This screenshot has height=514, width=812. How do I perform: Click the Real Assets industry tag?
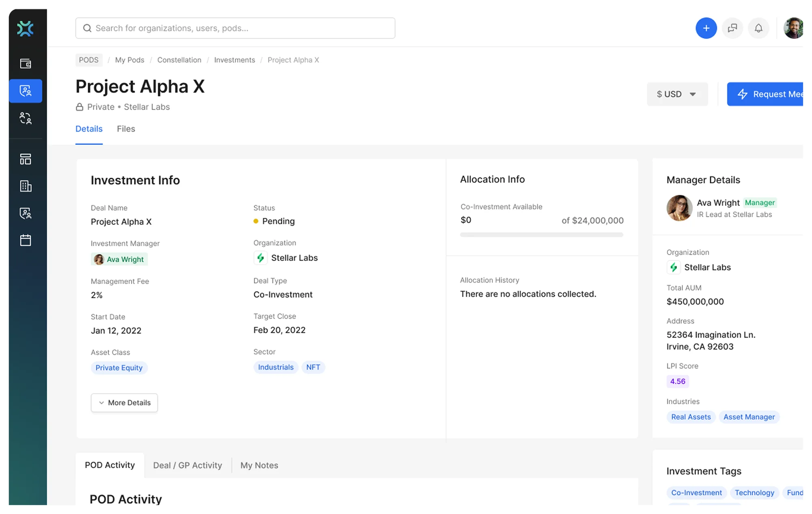click(691, 417)
